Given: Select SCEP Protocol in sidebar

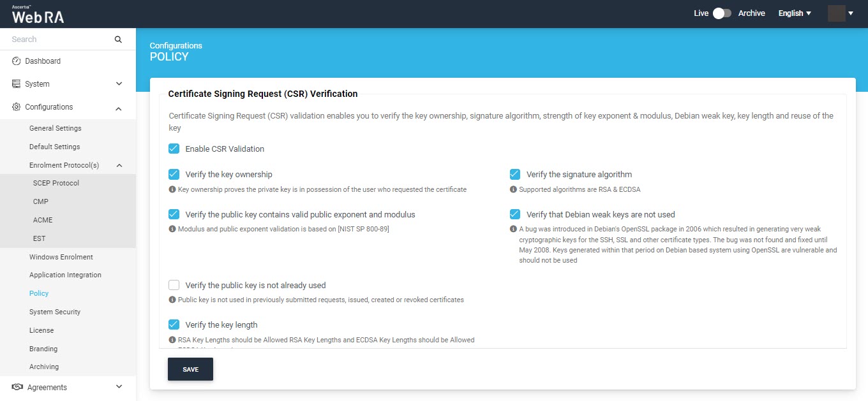Looking at the screenshot, I should 56,183.
